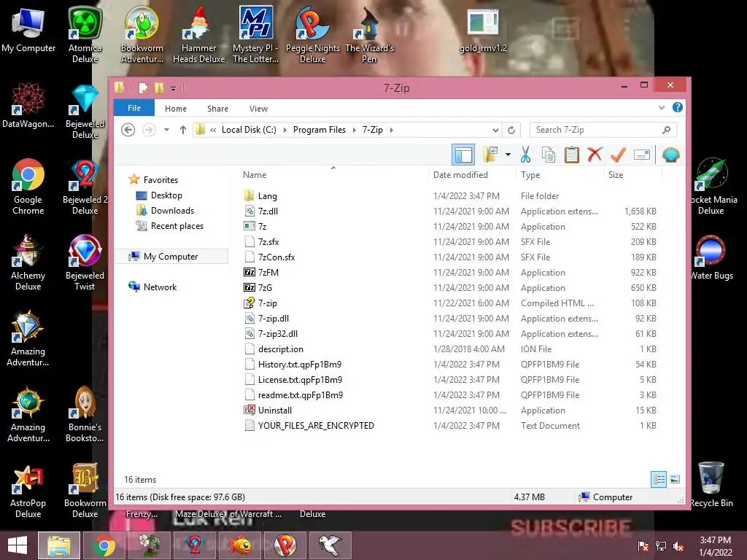Click the Paste clipboard toolbar icon
The height and width of the screenshot is (560, 747).
pos(571,155)
